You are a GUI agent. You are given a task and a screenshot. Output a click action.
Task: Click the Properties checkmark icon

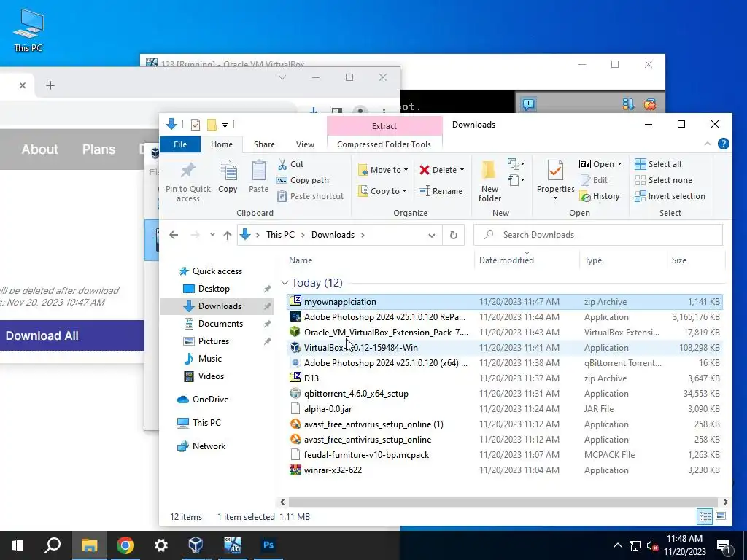click(555, 170)
